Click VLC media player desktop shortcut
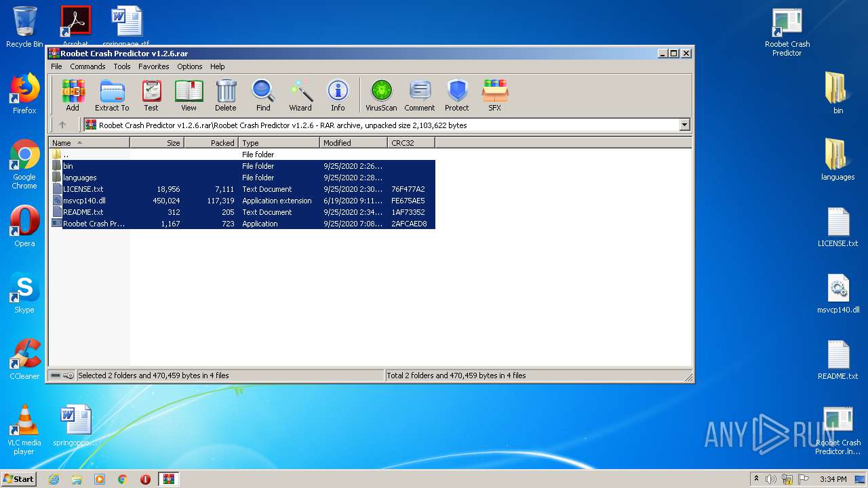 [x=24, y=429]
